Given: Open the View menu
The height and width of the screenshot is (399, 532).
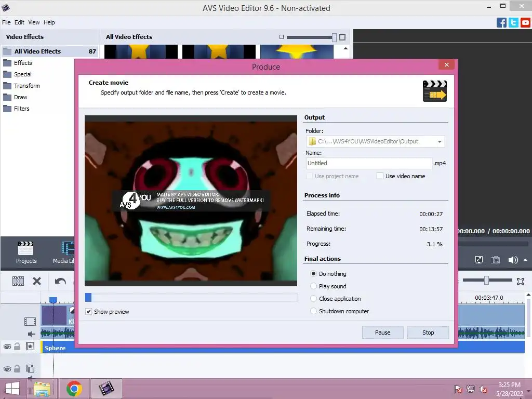Looking at the screenshot, I should (34, 22).
